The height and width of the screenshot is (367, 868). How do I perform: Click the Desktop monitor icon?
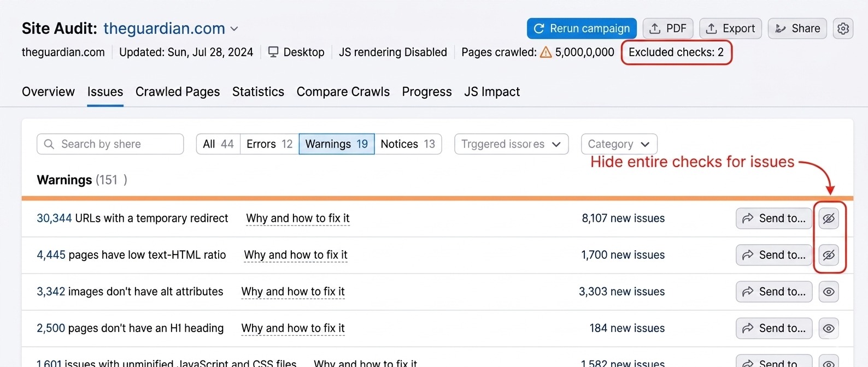(x=273, y=52)
